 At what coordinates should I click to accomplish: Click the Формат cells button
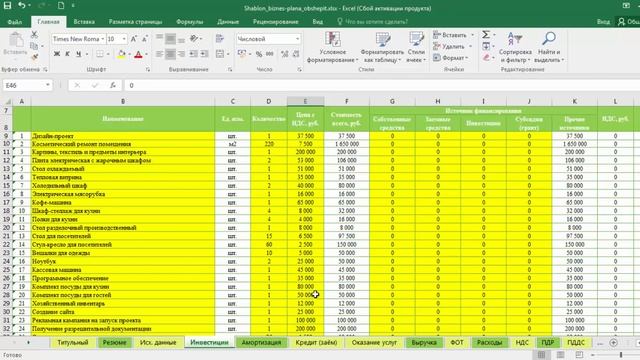(x=451, y=58)
